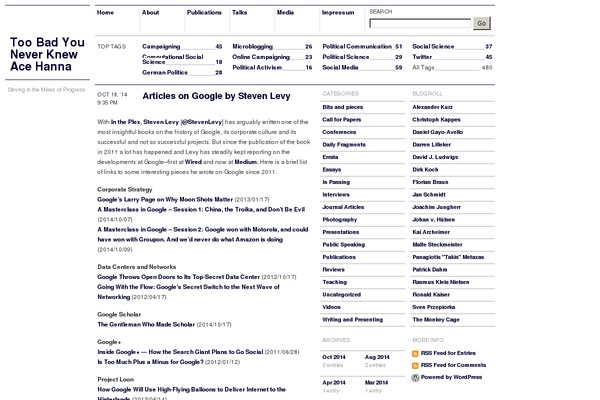Open the blog title Too Bad You Never Knew Ace Hanna
This screenshot has width=600, height=400.
(47, 54)
